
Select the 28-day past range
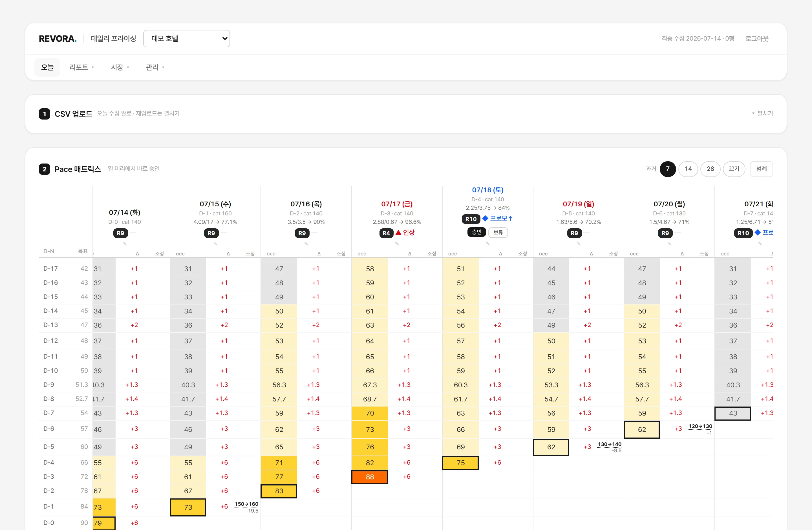pyautogui.click(x=710, y=169)
